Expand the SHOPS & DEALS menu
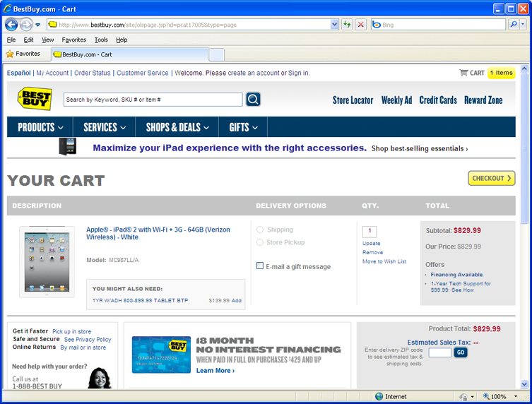 tap(177, 127)
